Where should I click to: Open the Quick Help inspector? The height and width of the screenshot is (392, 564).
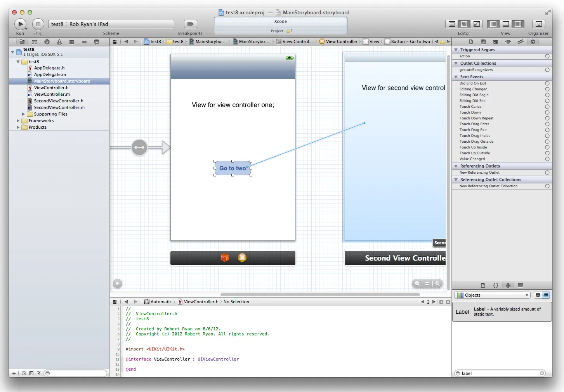[483, 42]
